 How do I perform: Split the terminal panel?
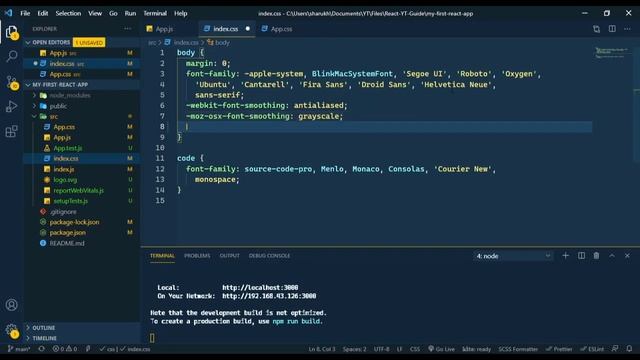581,256
